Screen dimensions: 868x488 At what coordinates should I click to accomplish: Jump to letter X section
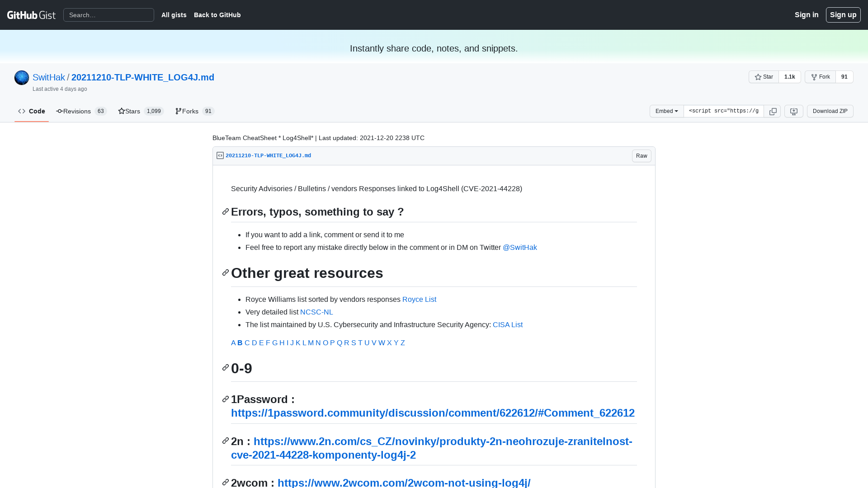point(389,343)
